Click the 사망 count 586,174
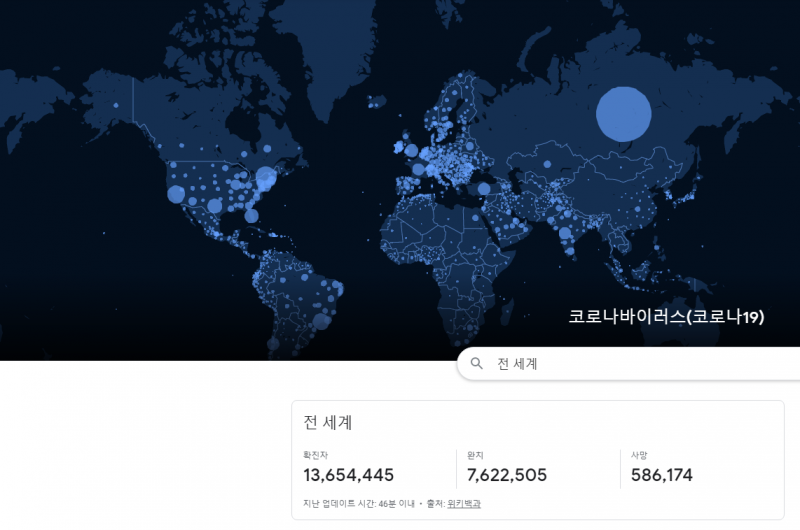The width and height of the screenshot is (800, 530). tap(662, 475)
